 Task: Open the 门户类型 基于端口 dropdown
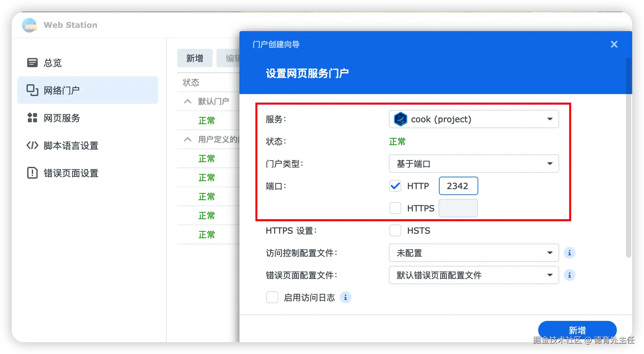coord(474,164)
